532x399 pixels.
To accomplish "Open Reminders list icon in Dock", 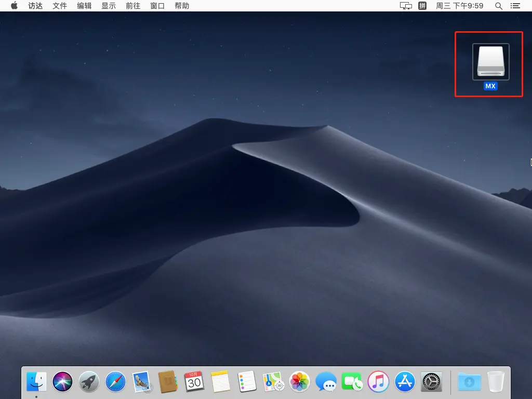I will click(x=247, y=381).
